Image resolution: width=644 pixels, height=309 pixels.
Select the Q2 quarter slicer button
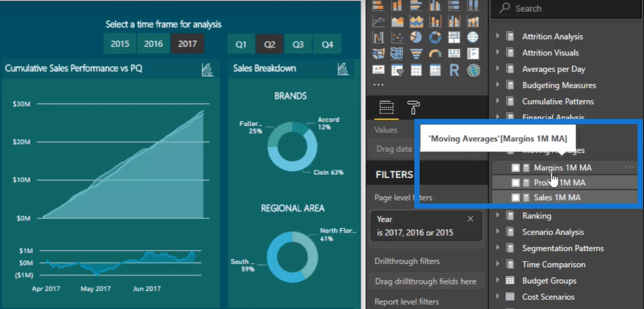pyautogui.click(x=269, y=44)
